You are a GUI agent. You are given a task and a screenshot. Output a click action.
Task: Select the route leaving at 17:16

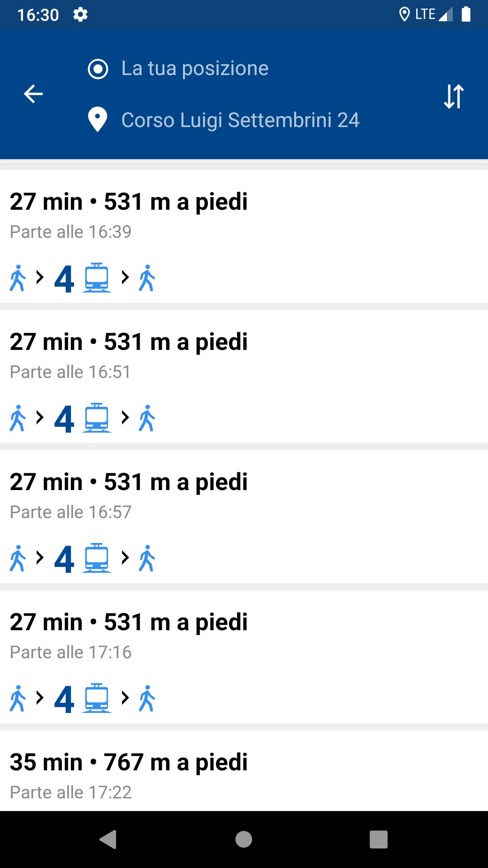[244, 657]
